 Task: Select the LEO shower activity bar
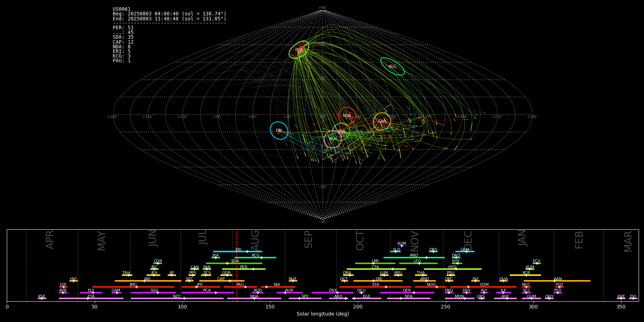coord(418,263)
